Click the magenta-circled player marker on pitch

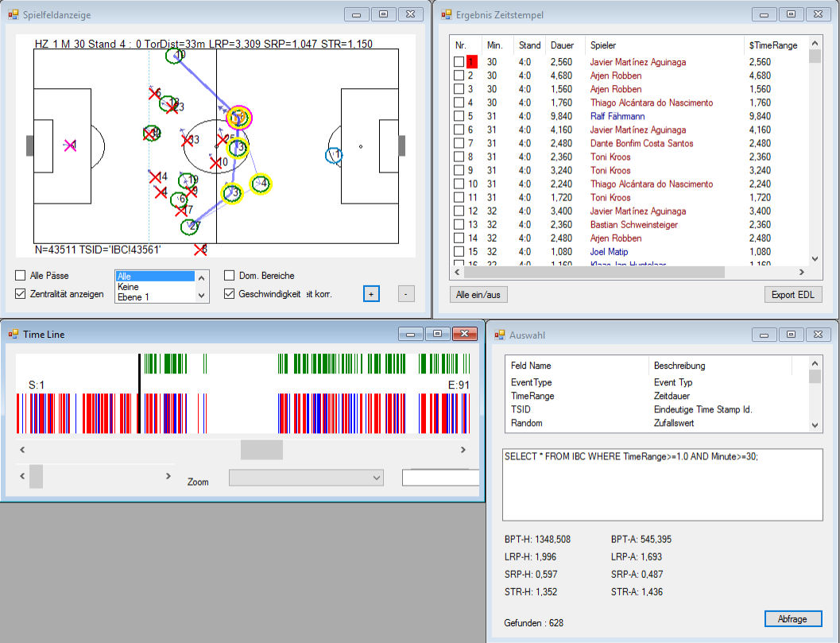click(238, 118)
